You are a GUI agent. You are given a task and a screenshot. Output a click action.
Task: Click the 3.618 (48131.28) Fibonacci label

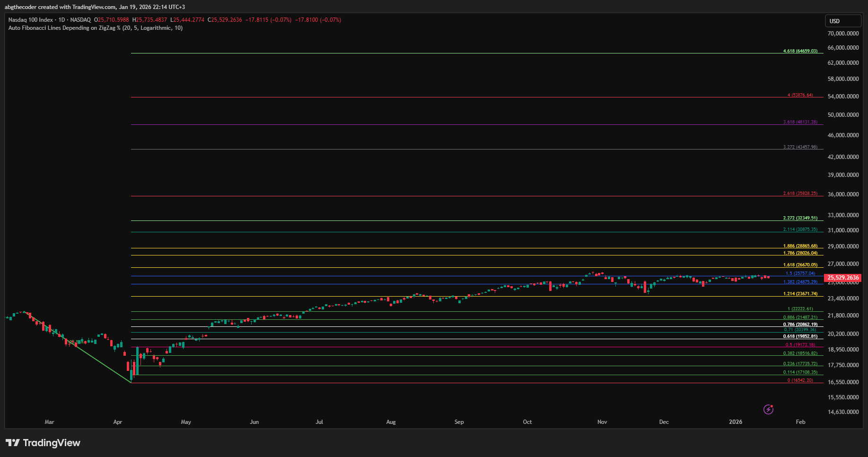(800, 122)
